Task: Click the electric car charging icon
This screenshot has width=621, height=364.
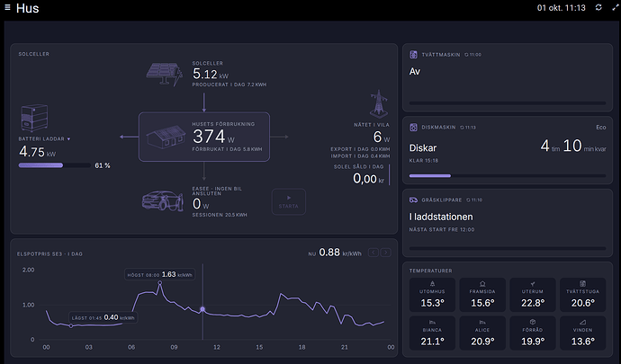Action: click(162, 200)
